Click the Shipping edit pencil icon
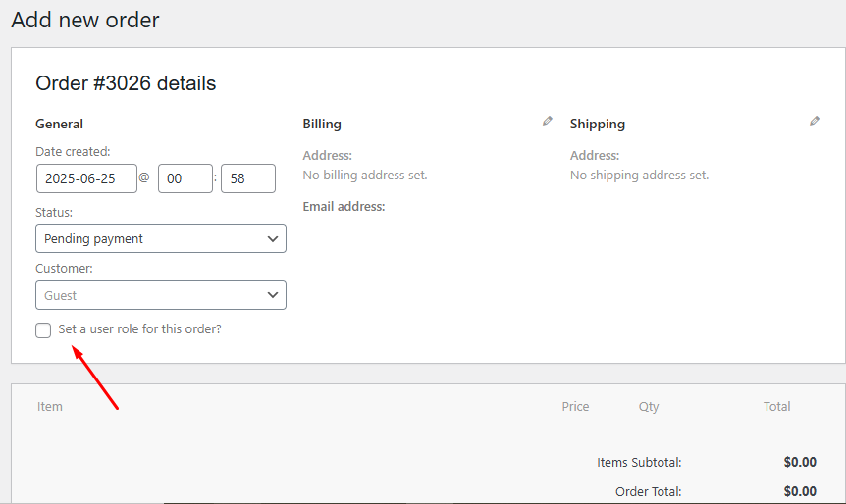Screen dimensions: 846x504 pos(815,122)
